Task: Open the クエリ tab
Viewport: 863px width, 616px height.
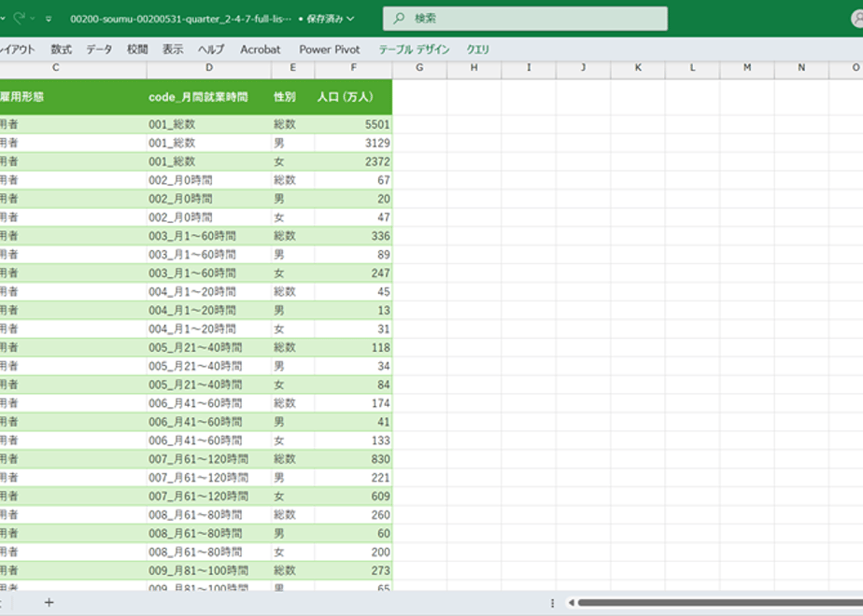Action: coord(478,49)
